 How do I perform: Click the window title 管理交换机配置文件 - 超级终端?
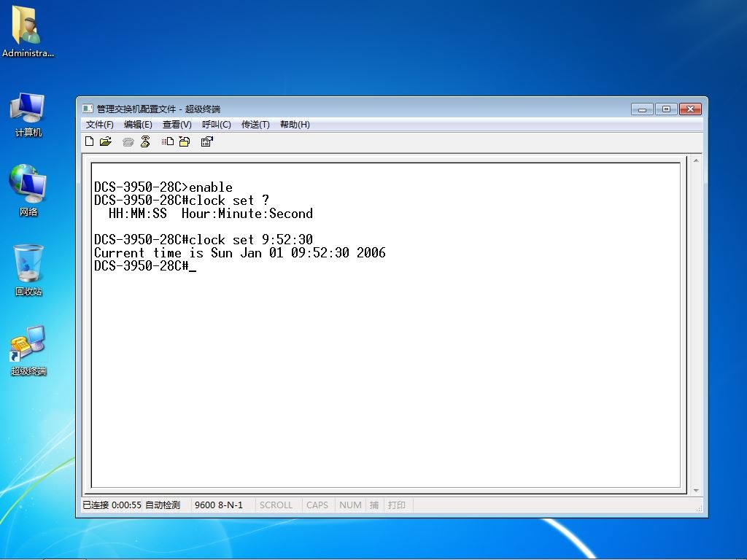tap(158, 109)
